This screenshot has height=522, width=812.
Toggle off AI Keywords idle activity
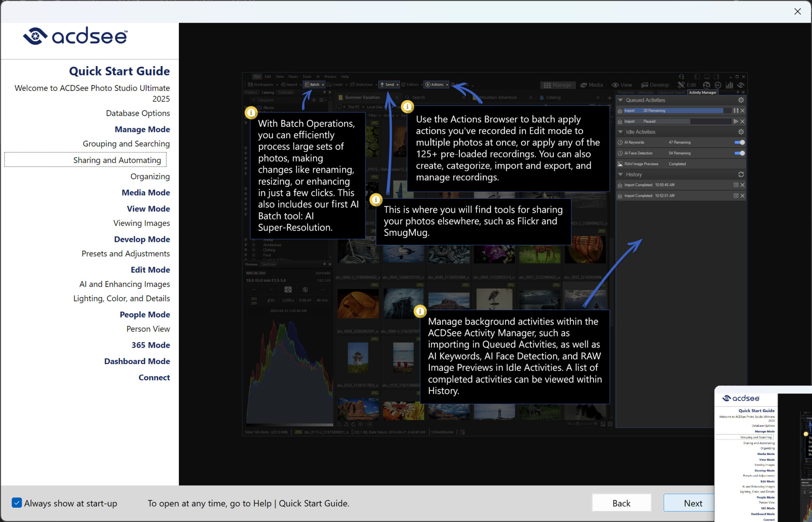[x=739, y=142]
